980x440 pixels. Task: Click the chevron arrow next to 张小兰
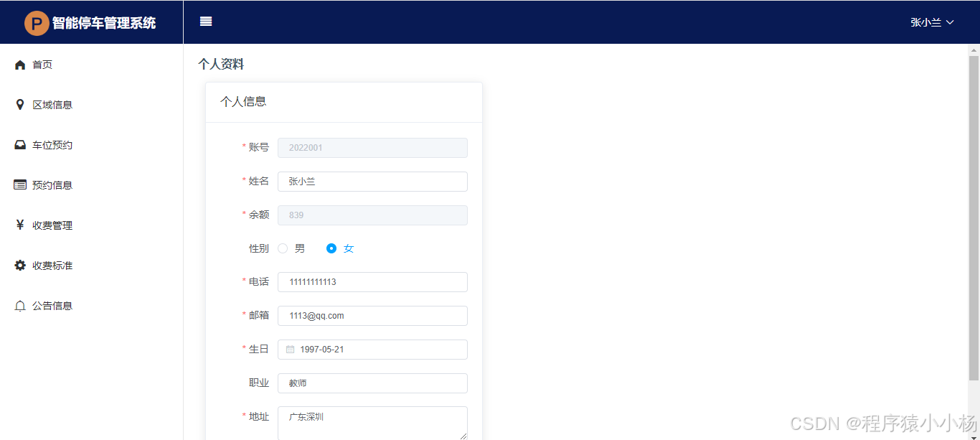pos(950,22)
